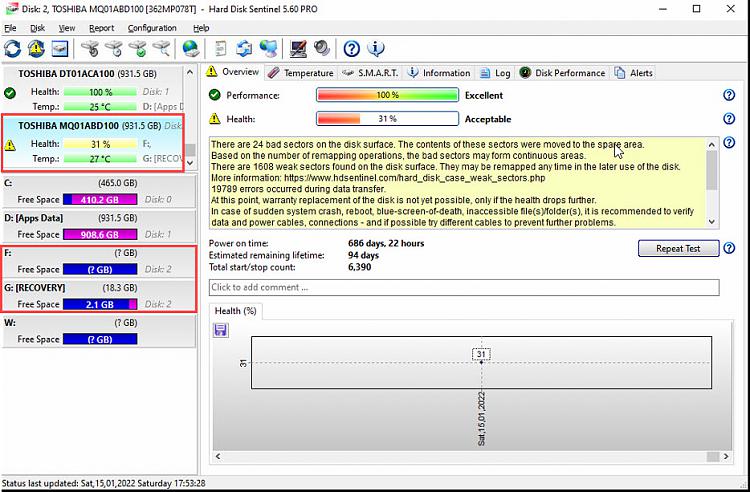Select the TOSHIBA DT01ACA100 disk entry
The image size is (750, 492).
pos(93,91)
